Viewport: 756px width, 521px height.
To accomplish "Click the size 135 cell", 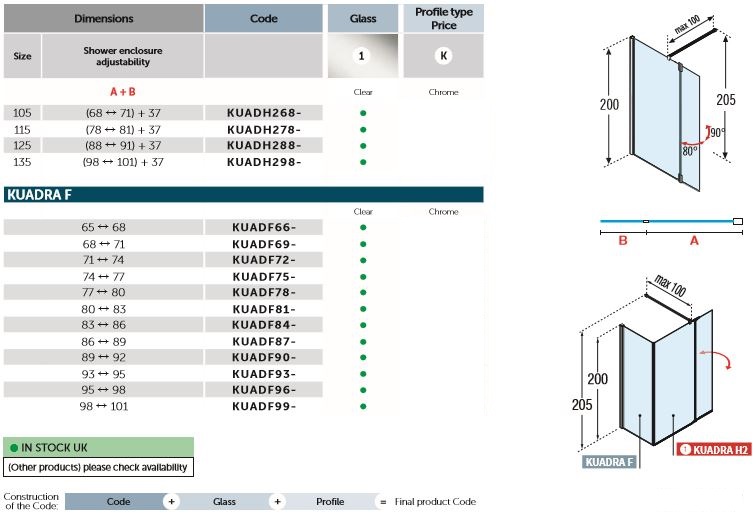I will [x=22, y=162].
